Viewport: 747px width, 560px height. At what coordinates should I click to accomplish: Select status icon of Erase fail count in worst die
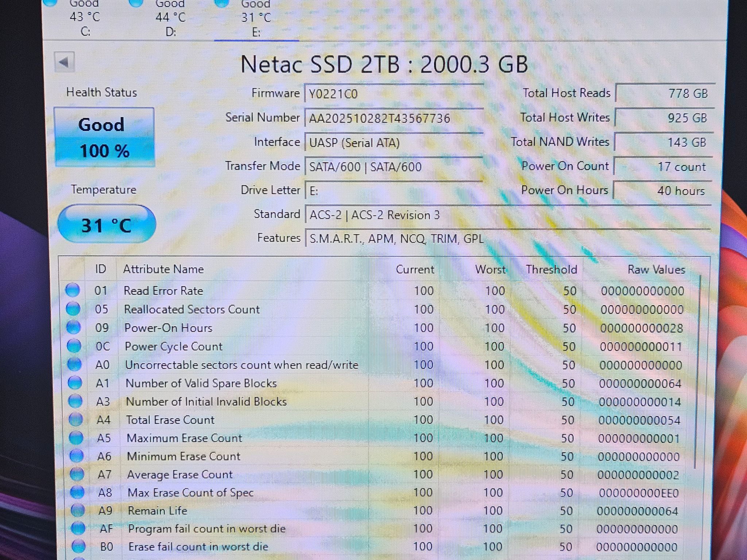[78, 546]
